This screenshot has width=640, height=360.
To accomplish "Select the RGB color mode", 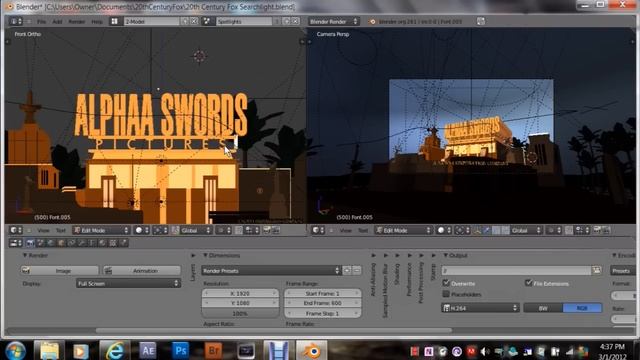I will click(582, 308).
